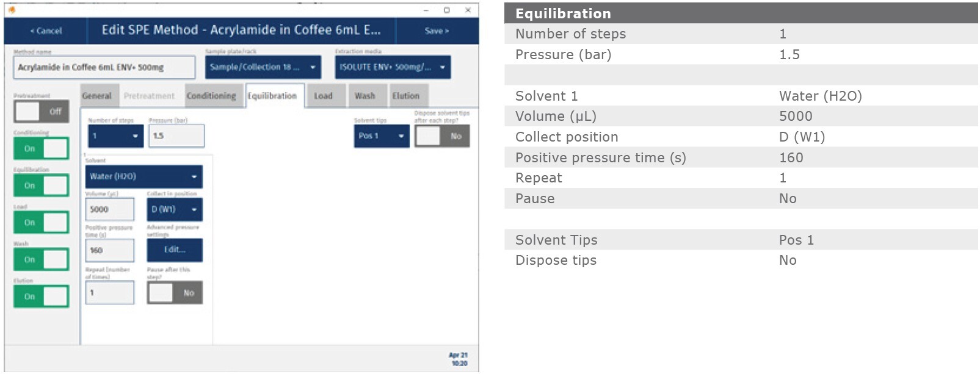Open the Water (H2O) solvent dropdown
Screen dimensions: 980x374
(x=143, y=177)
